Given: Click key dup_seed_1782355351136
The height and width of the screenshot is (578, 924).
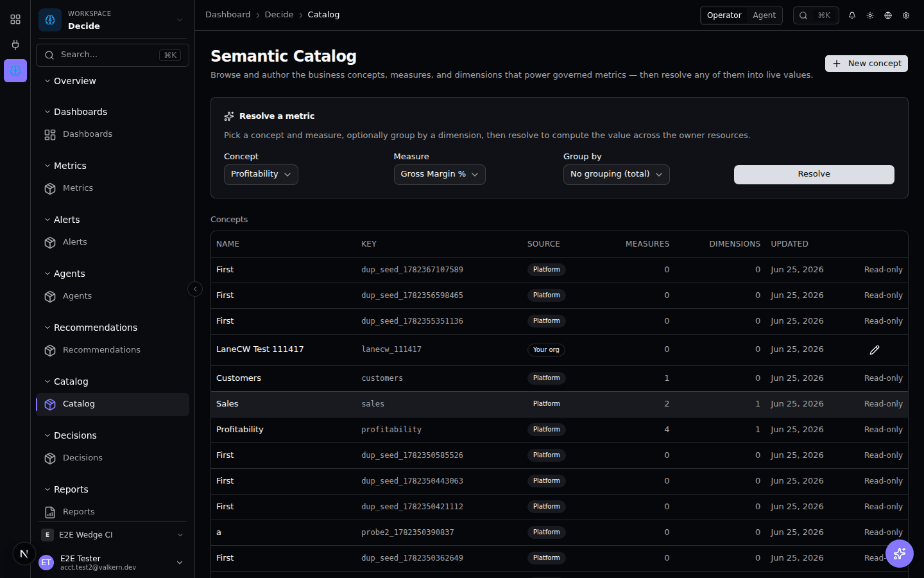Looking at the screenshot, I should pos(412,321).
